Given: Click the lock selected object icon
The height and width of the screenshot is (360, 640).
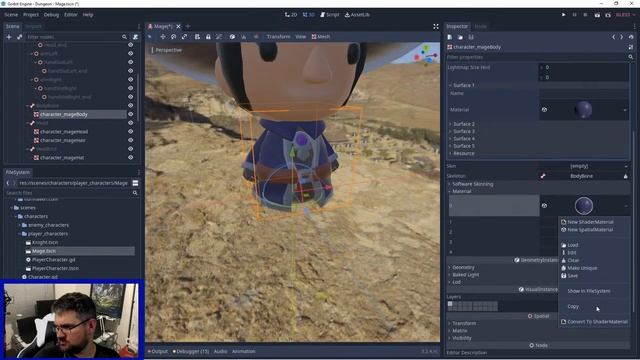Looking at the screenshot, I should coord(208,37).
